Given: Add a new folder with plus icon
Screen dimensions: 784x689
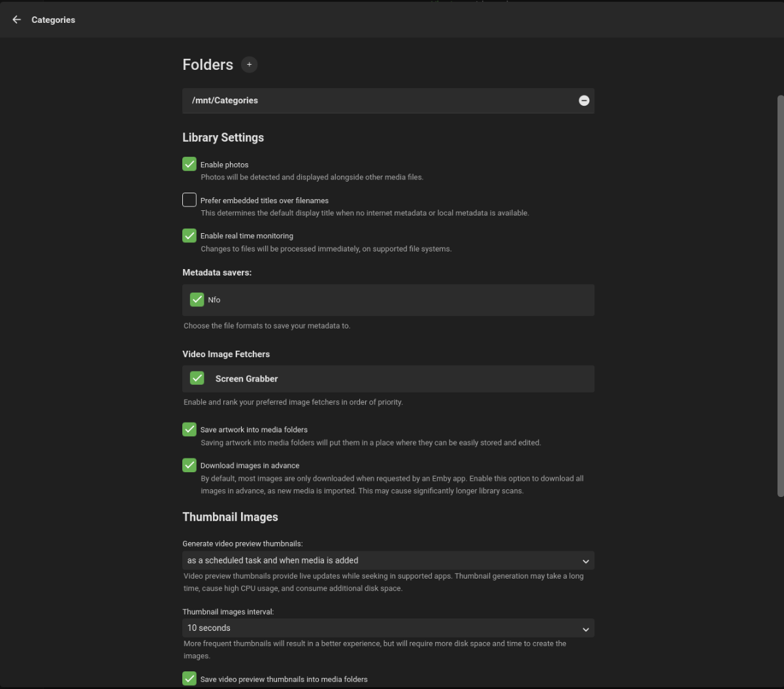Looking at the screenshot, I should click(249, 65).
